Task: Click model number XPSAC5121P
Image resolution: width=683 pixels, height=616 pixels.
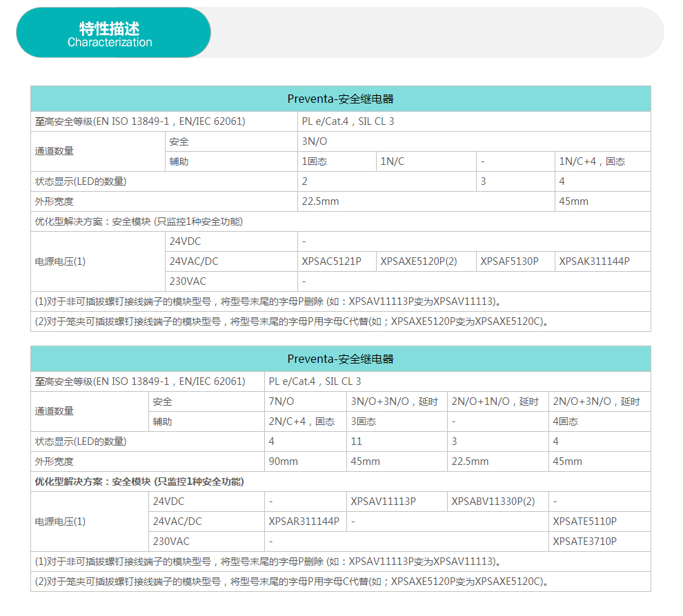Action: (x=331, y=261)
